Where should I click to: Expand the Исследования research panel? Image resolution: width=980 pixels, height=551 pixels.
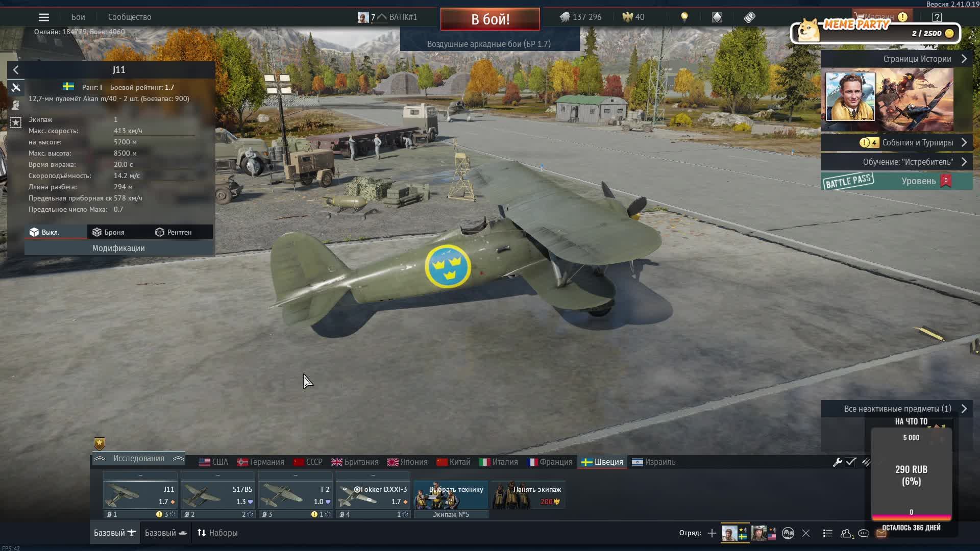coord(139,459)
